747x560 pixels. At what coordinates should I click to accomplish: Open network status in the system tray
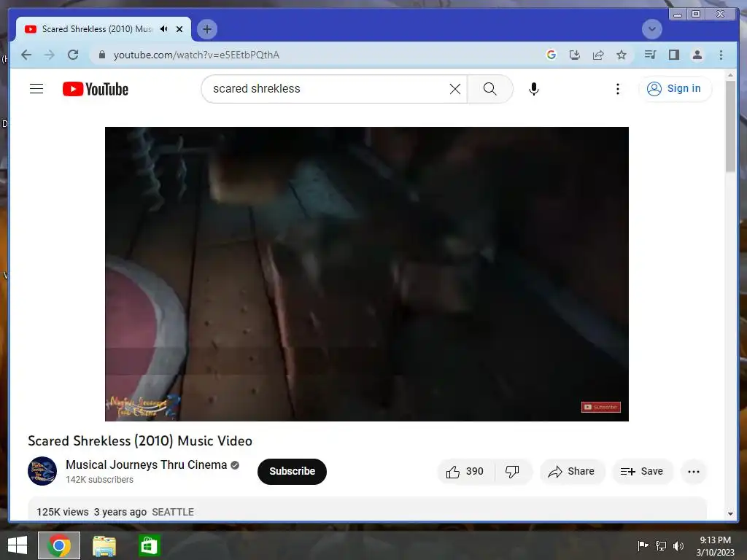click(661, 545)
